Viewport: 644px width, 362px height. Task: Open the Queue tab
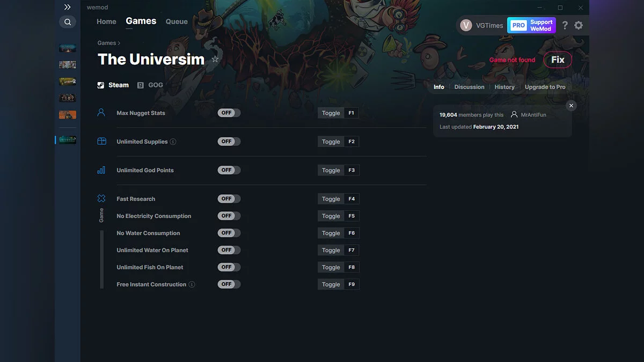[x=177, y=21]
